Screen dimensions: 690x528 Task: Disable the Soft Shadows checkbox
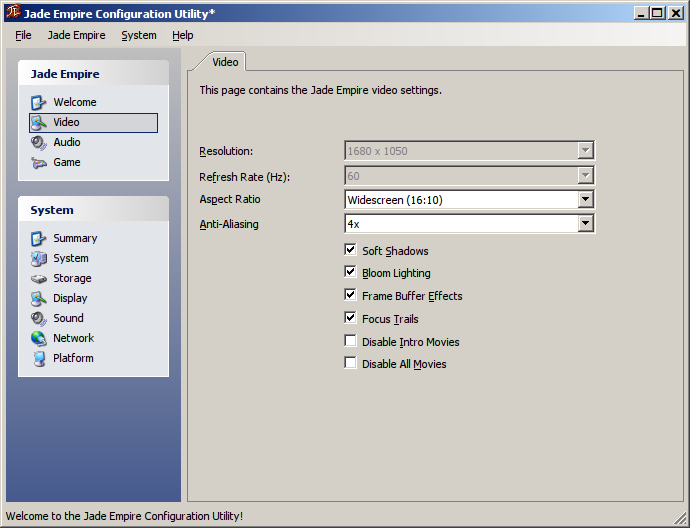point(350,250)
